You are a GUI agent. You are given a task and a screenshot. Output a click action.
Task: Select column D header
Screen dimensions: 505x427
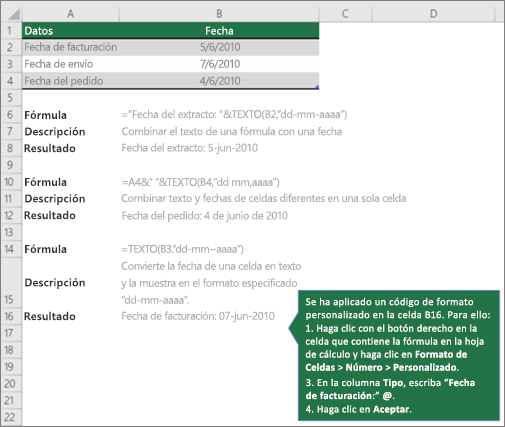pos(433,14)
